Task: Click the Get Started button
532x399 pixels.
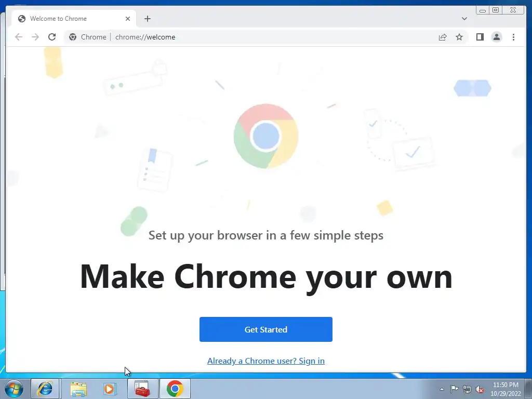Action: [265, 329]
